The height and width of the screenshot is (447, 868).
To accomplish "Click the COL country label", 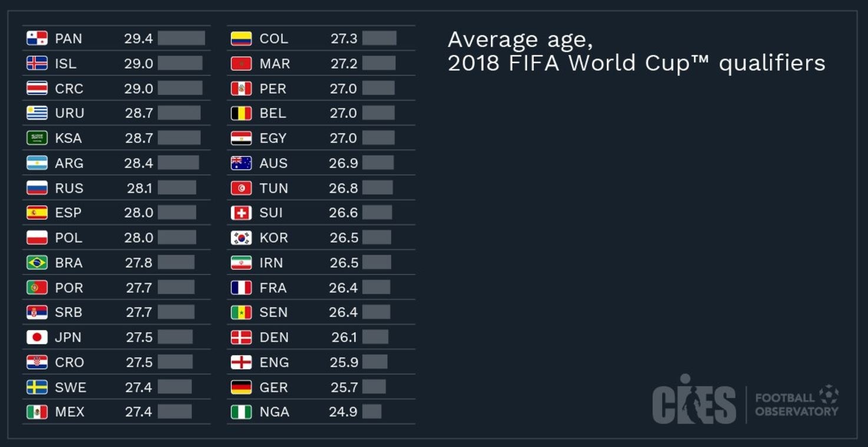I will tap(273, 39).
